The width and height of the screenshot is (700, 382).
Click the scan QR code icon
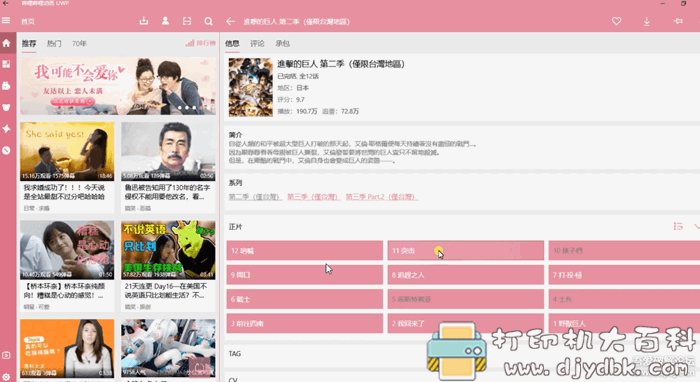[187, 21]
